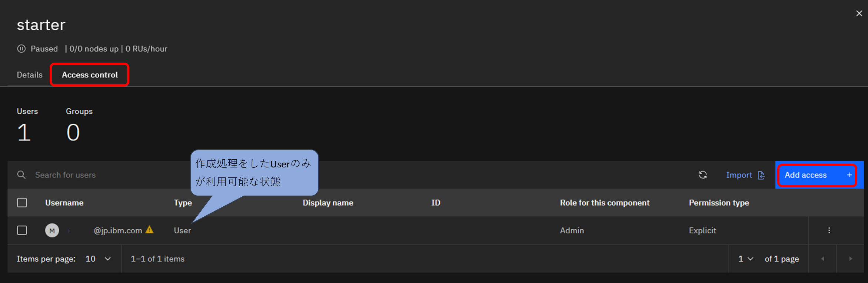Click the Paused status icon
This screenshot has width=868, height=283.
(21, 49)
